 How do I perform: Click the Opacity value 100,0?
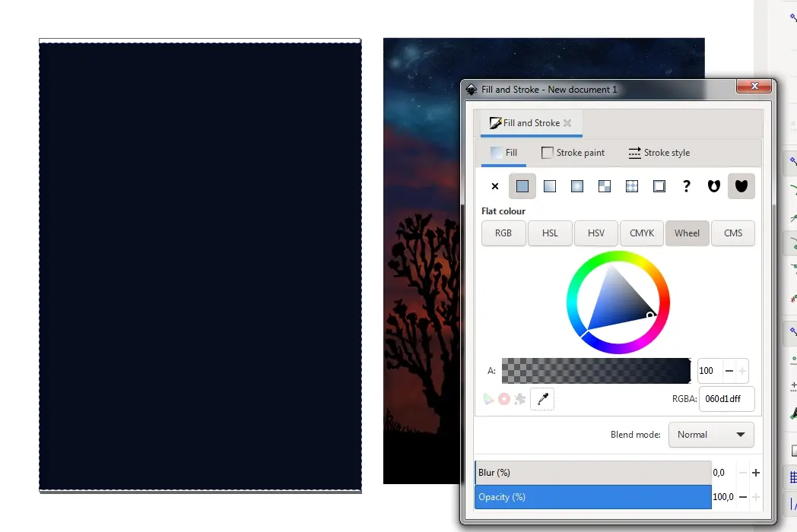tap(722, 497)
